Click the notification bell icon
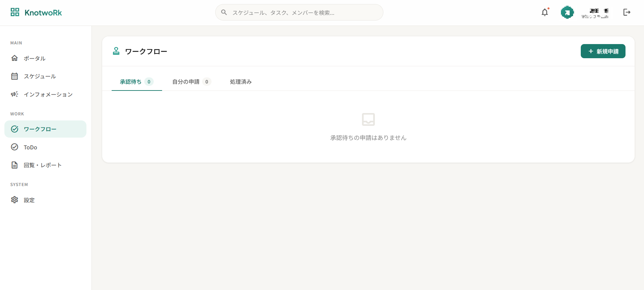 click(x=544, y=12)
